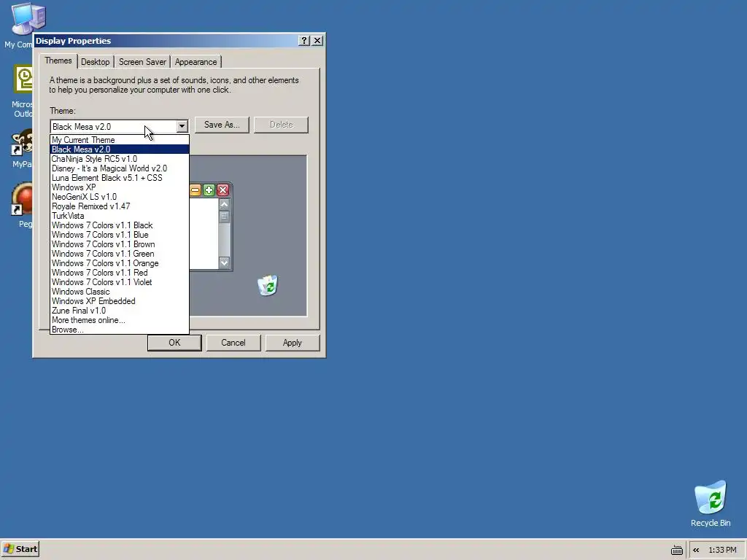Viewport: 747px width, 560px height.
Task: Choose Windows 7 Colors v1.1 Brown
Action: click(120, 244)
